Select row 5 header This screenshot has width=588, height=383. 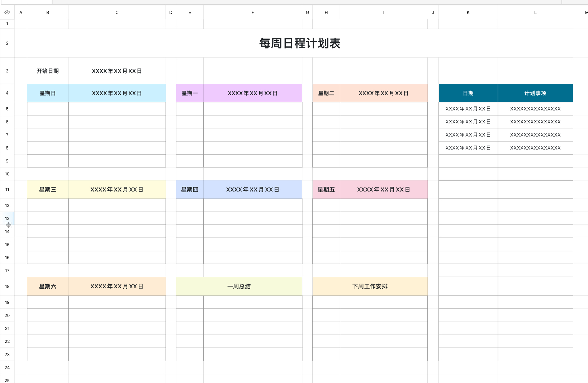7,109
